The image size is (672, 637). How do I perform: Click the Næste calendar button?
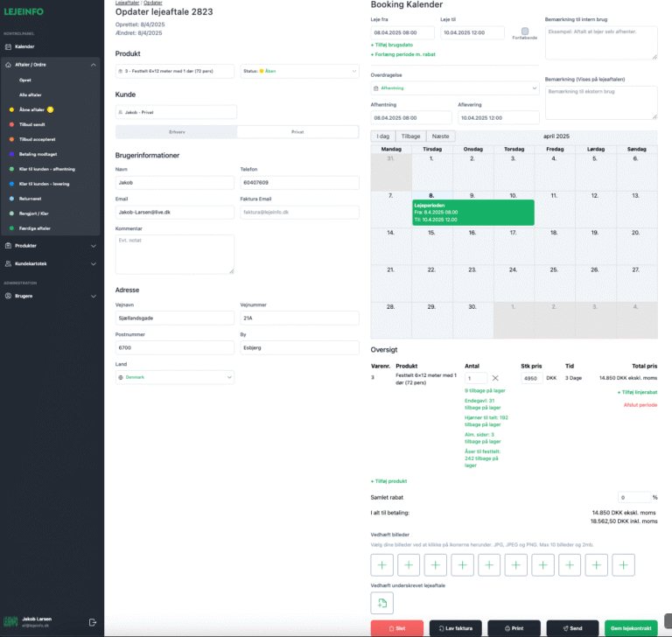point(441,136)
